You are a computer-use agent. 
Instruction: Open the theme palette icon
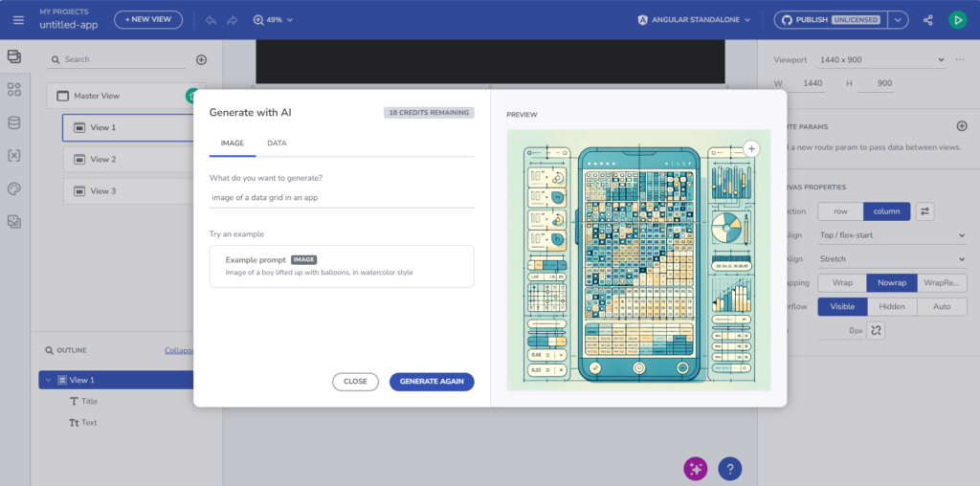point(13,188)
